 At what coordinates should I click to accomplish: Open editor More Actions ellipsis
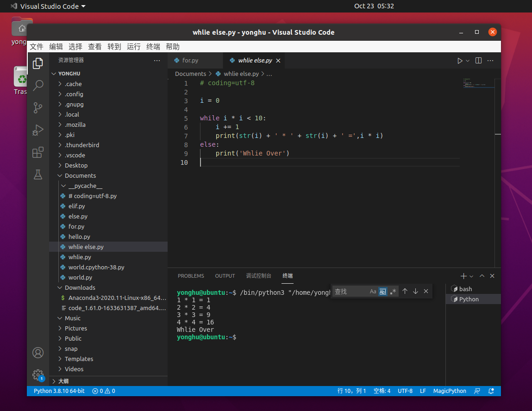[x=490, y=60]
